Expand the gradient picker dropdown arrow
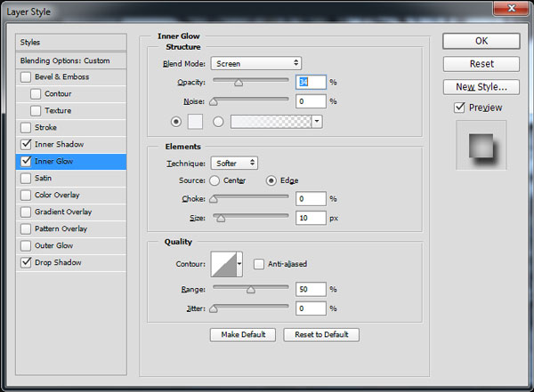534x392 pixels. point(317,122)
